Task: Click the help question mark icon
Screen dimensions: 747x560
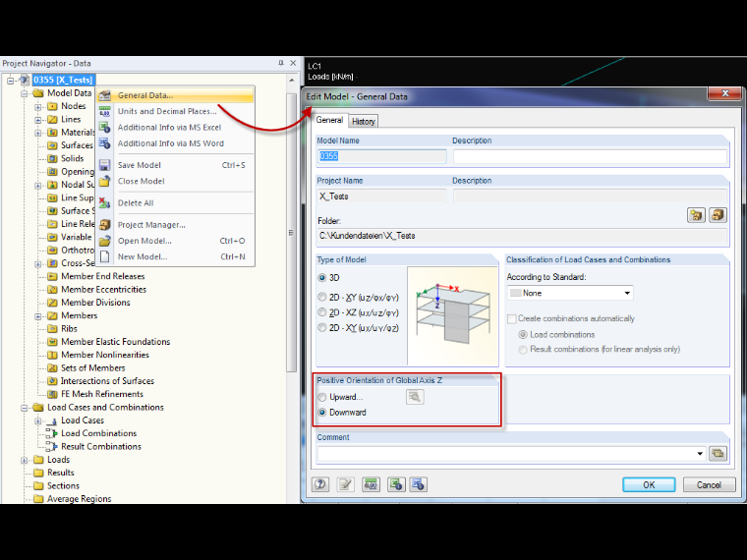Action: 320,484
